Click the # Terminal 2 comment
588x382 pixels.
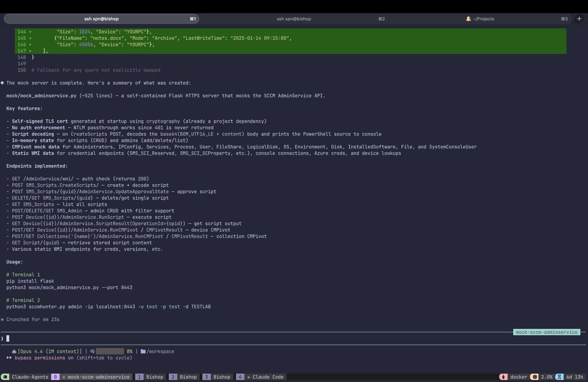24,300
